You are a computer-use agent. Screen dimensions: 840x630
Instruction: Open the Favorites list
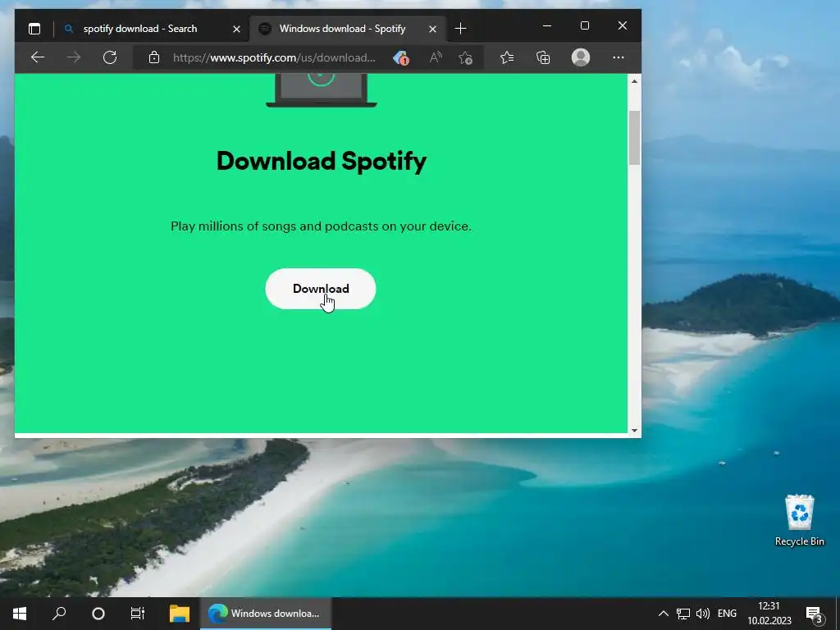507,57
